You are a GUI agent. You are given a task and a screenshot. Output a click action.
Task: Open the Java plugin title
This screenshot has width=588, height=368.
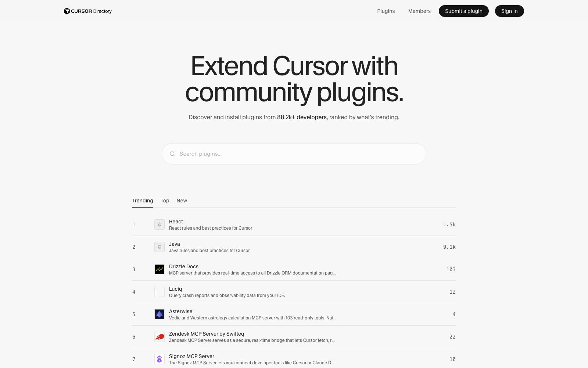coord(175,244)
